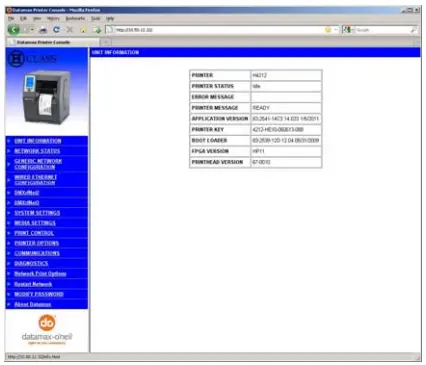Open the dropdown arrow beside the bookmark star
Viewport: 426px width, 365px height.
point(335,30)
